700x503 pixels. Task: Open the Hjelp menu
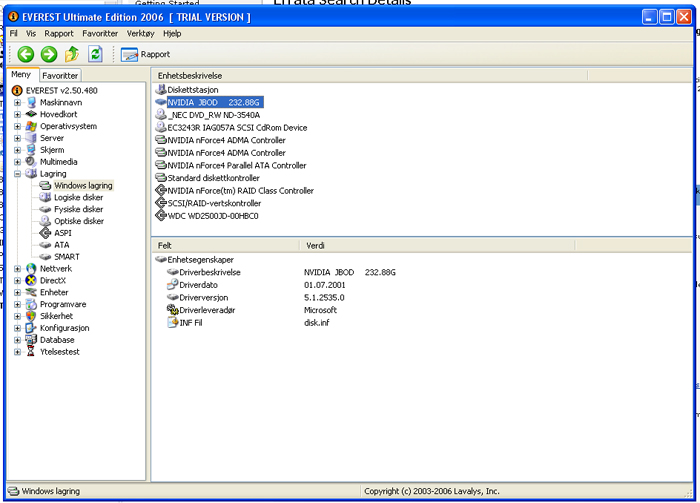(172, 33)
